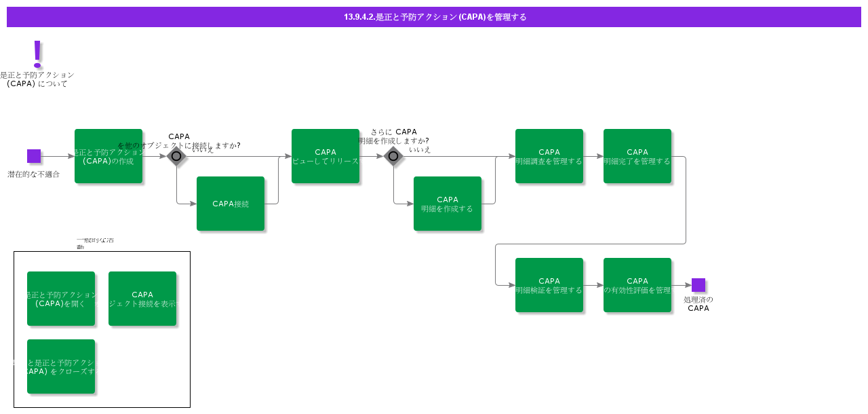Open the CAPA接続 process box
This screenshot has width=868, height=414.
[231, 204]
